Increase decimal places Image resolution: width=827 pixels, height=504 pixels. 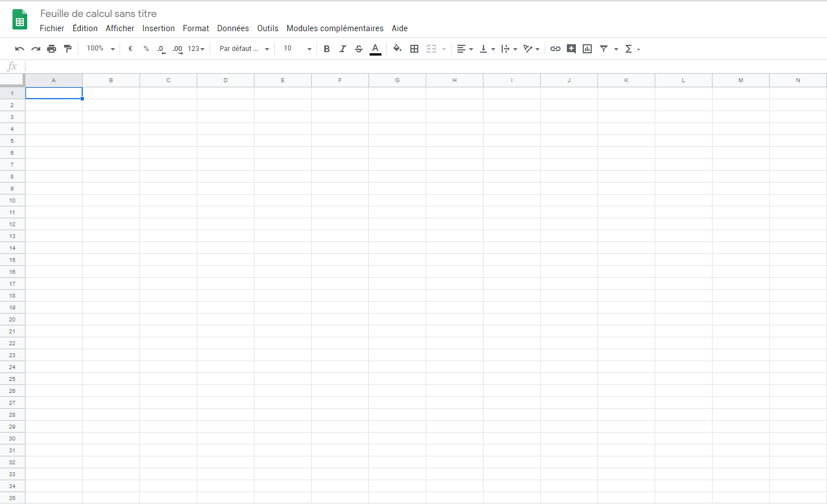tap(177, 49)
